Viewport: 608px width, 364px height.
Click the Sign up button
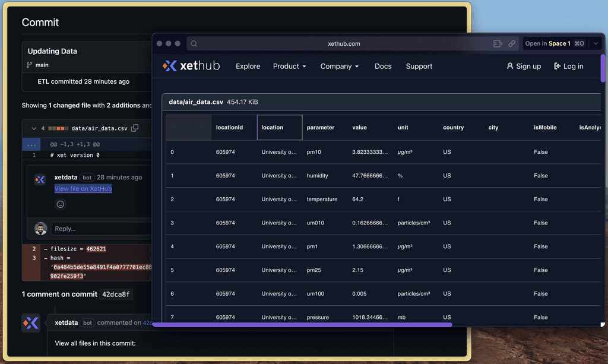pyautogui.click(x=524, y=67)
